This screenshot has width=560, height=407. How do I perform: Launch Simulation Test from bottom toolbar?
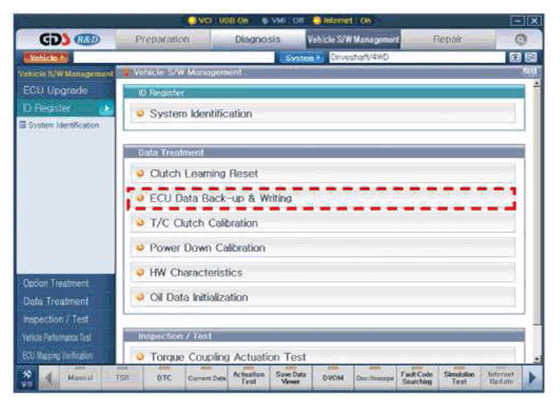pos(459,378)
